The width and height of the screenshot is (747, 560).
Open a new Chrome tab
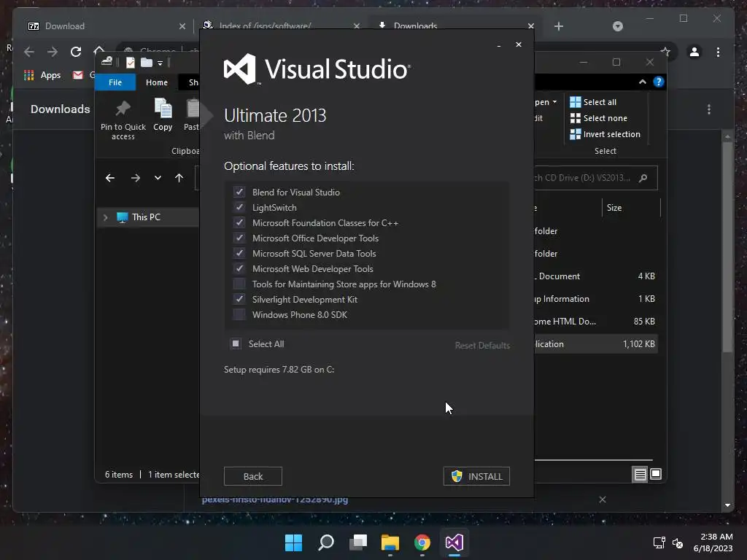coord(559,26)
